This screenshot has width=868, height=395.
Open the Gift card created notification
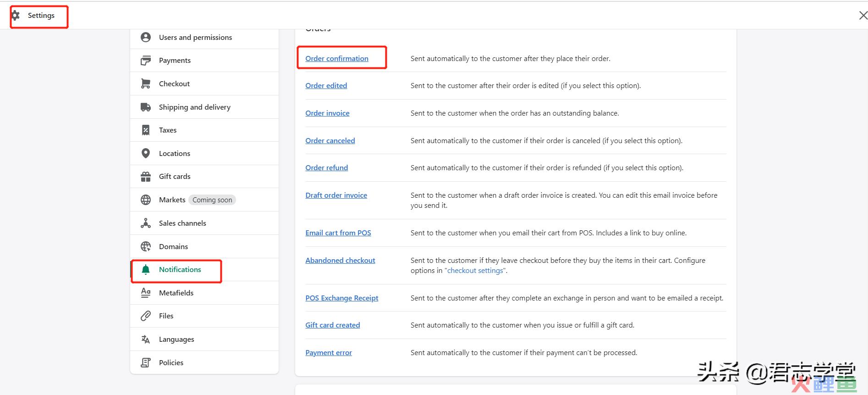(x=333, y=325)
